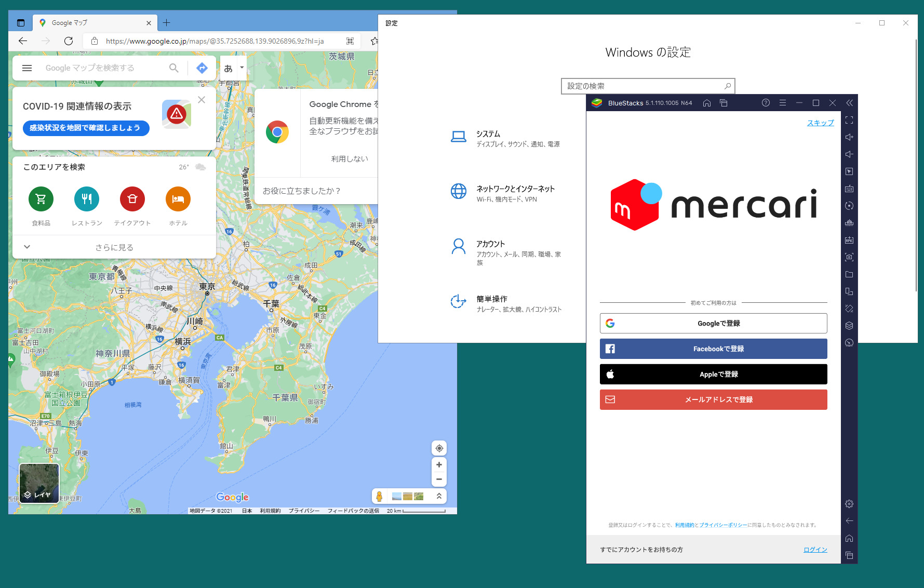Click 感染状況を地図で確認しましょう button
Screen dimensions: 924x588
(x=86, y=128)
